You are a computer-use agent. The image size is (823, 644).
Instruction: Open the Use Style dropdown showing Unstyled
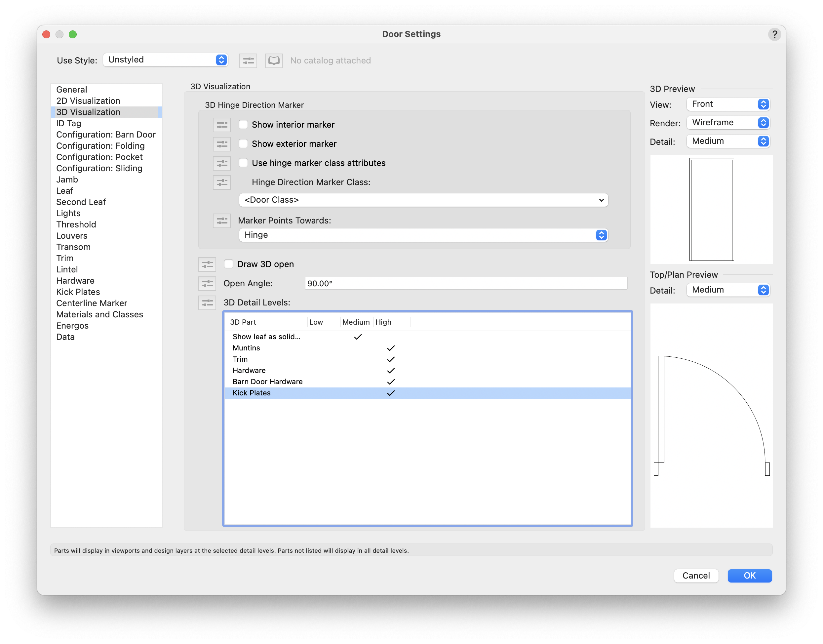(x=166, y=60)
